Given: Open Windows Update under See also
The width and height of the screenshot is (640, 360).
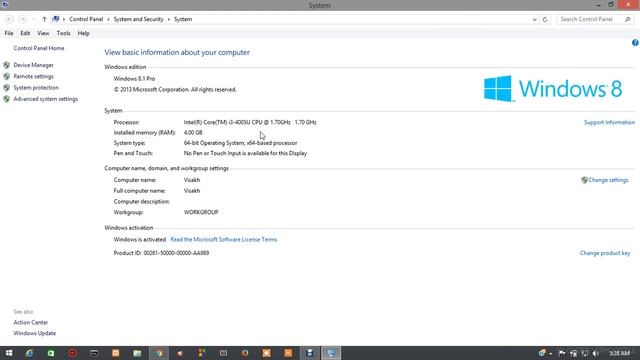Looking at the screenshot, I should coord(35,333).
